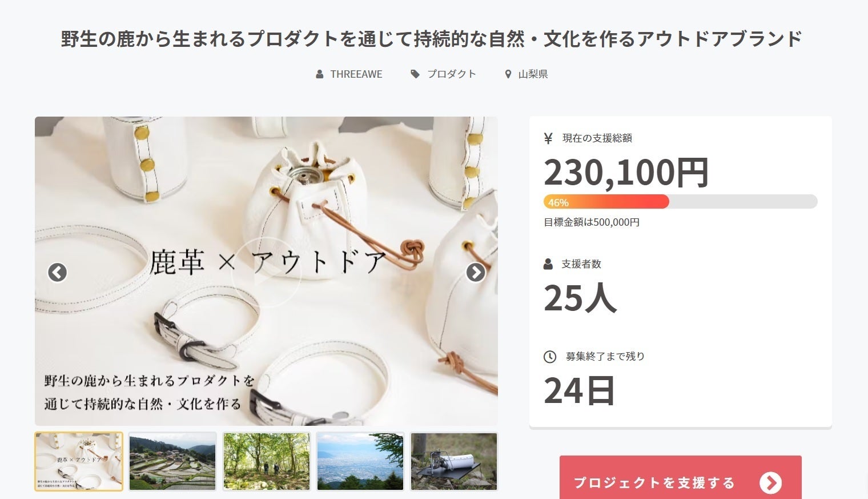Viewport: 868px width, 499px height.
Task: Select the camp stove thumbnail
Action: (454, 461)
